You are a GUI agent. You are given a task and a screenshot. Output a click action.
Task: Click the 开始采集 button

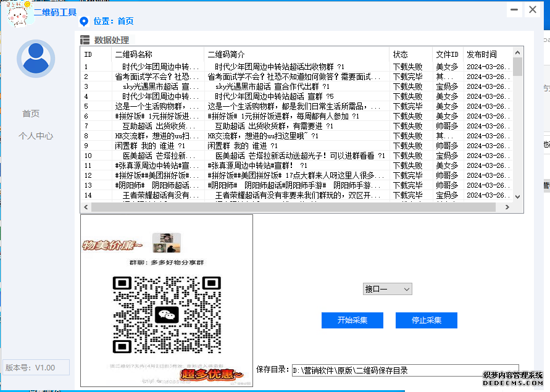352,320
